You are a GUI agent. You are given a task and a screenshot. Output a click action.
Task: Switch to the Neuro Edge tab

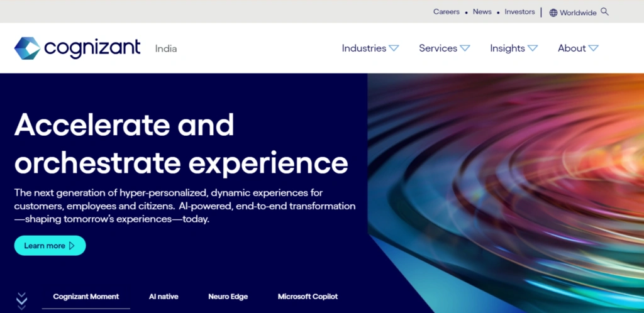tap(228, 297)
